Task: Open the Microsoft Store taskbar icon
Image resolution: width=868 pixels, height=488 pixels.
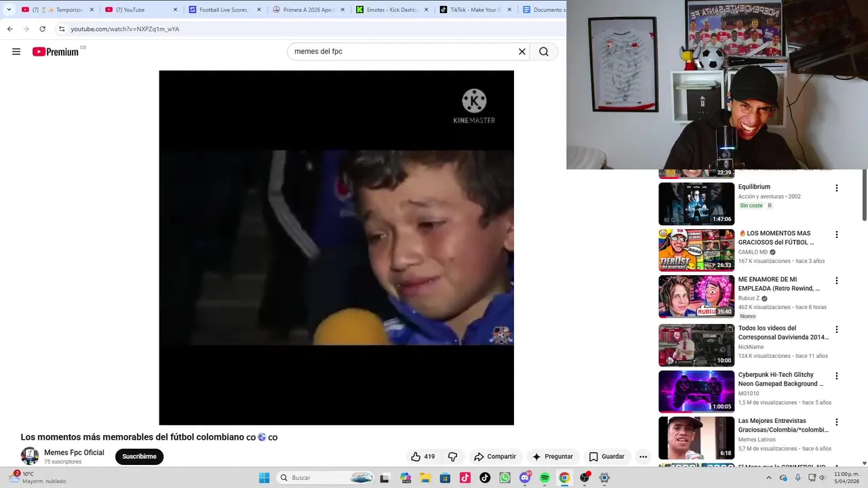Action: (x=445, y=478)
